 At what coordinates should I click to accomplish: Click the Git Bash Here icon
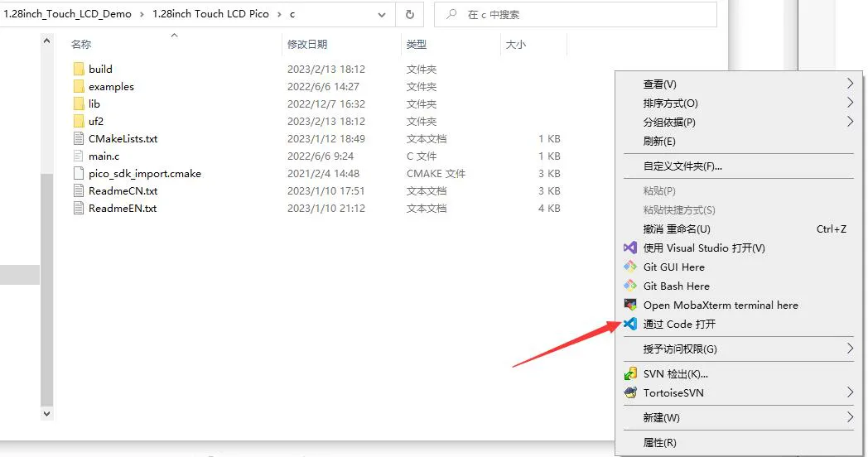(630, 286)
